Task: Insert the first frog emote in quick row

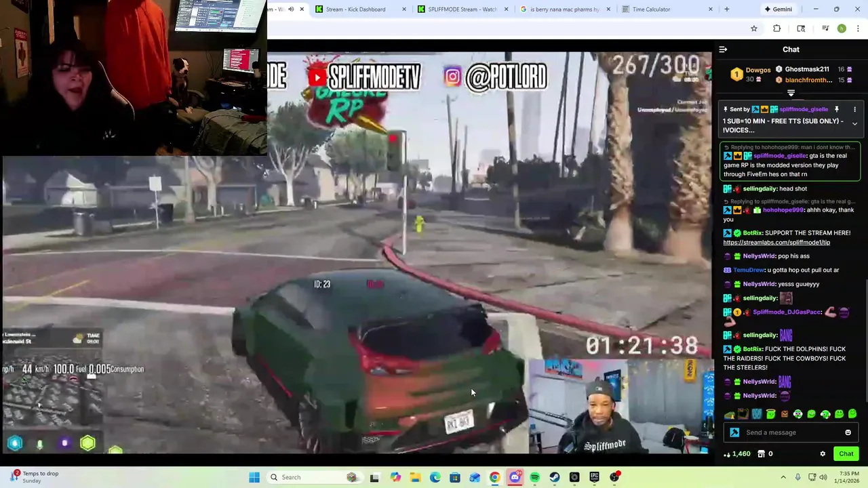Action: 730,414
